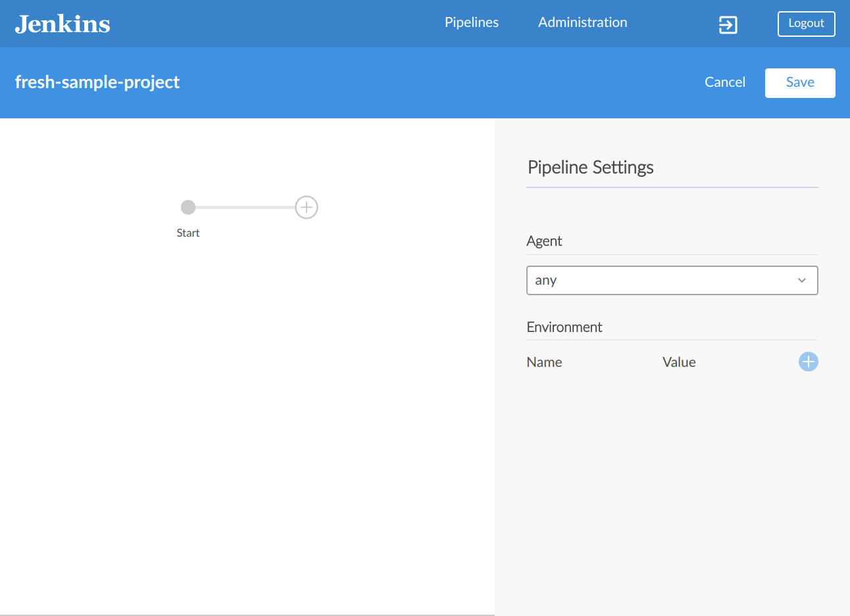850x616 pixels.
Task: Open the Pipelines menu
Action: tap(472, 22)
